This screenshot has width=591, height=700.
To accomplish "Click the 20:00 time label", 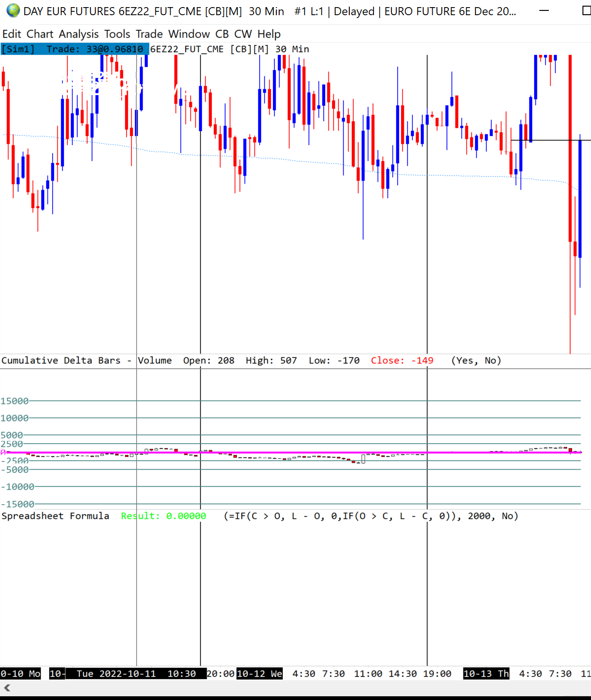I will coord(221,674).
